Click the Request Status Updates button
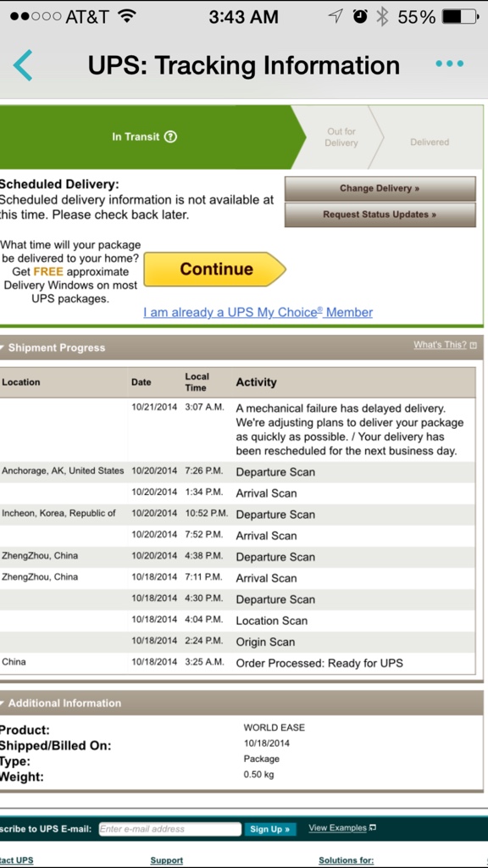This screenshot has height=868, width=488. point(380,214)
